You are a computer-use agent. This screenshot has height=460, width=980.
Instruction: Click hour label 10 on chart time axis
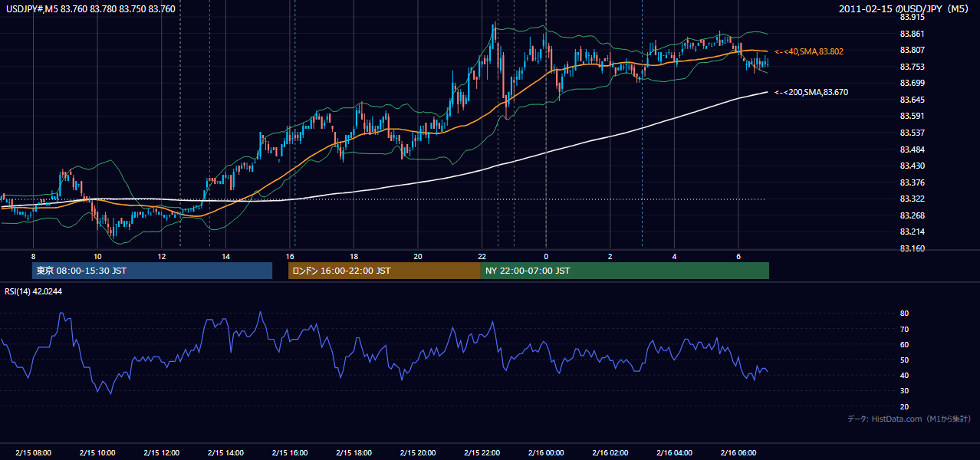click(x=97, y=256)
